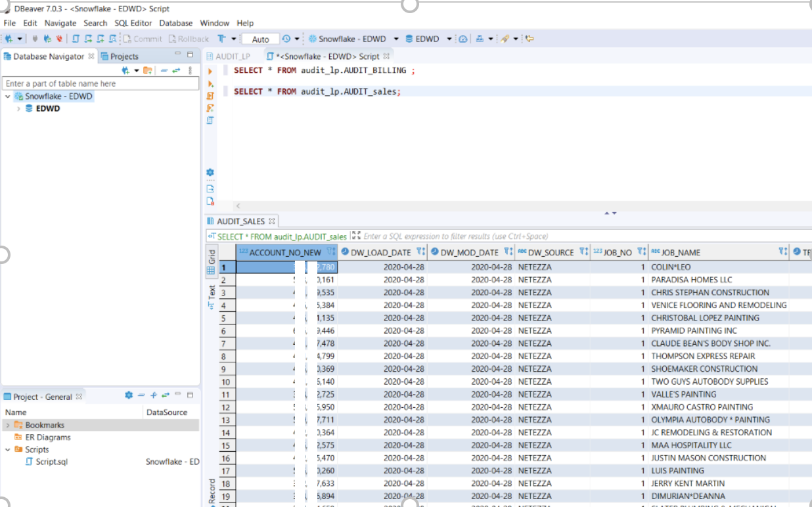Select the AUDIT_SALES results tab
Image resolution: width=812 pixels, height=507 pixels.
[x=240, y=221]
